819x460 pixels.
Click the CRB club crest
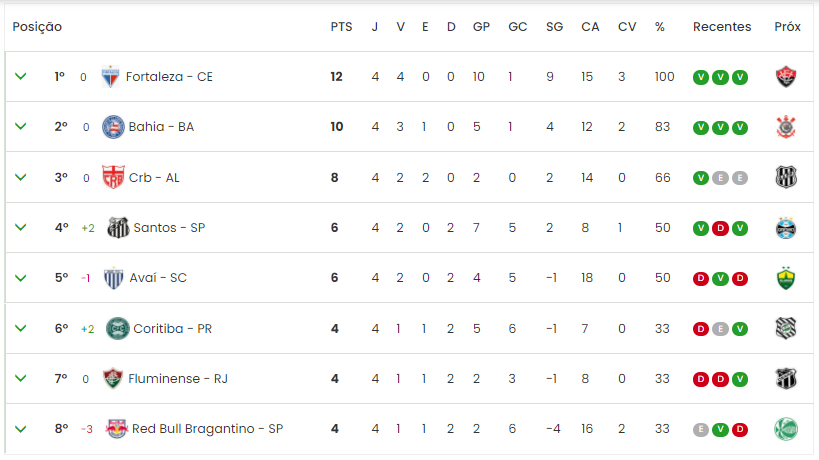[113, 177]
